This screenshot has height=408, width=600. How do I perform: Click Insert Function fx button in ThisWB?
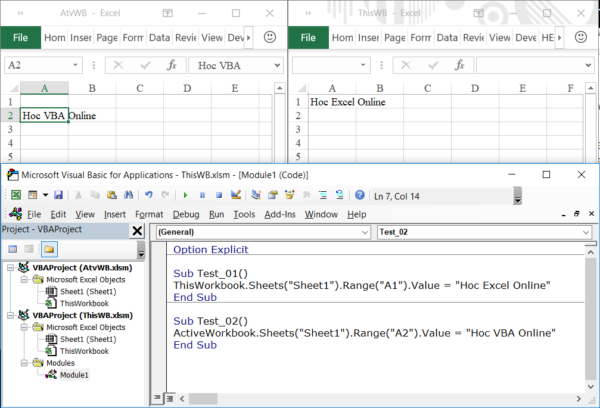tap(460, 65)
